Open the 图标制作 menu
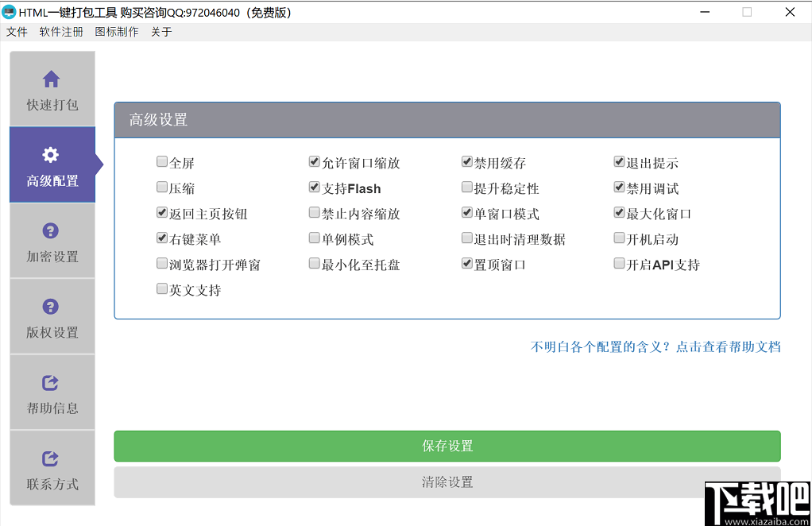The width and height of the screenshot is (812, 526). click(x=117, y=32)
